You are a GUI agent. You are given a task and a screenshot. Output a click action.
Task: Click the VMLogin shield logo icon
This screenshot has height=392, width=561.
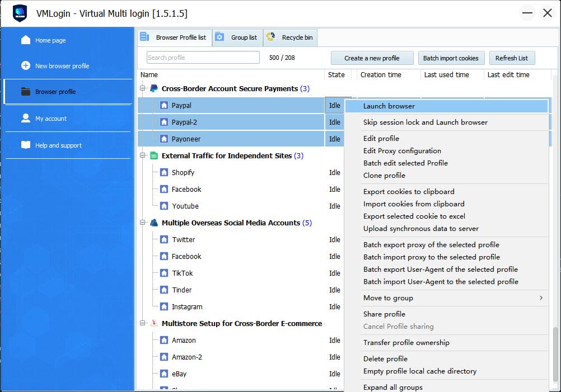coord(20,13)
